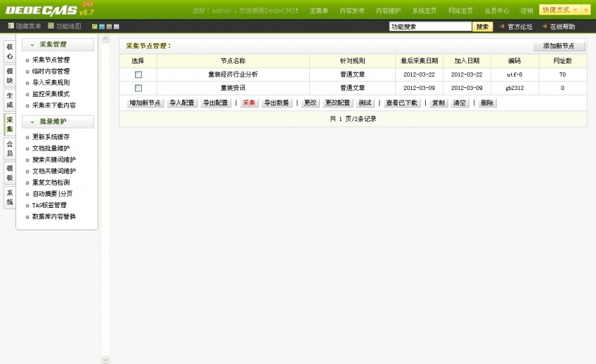The image size is (596, 364).
Task: Click the 清空 button
Action: coord(460,103)
